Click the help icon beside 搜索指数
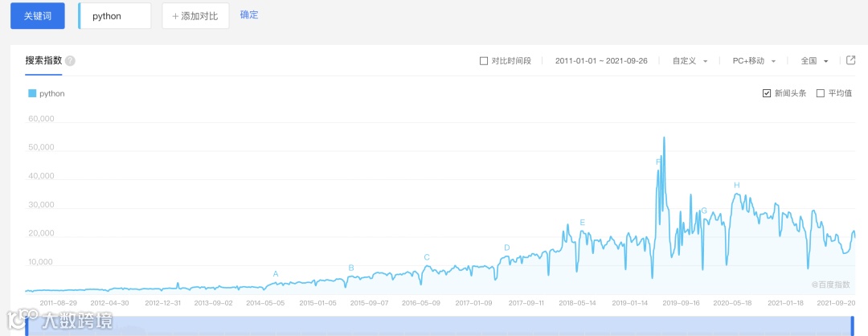 pos(70,61)
